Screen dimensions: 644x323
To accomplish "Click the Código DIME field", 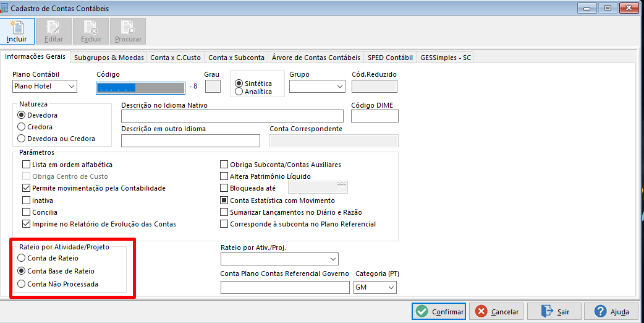I will click(x=375, y=116).
